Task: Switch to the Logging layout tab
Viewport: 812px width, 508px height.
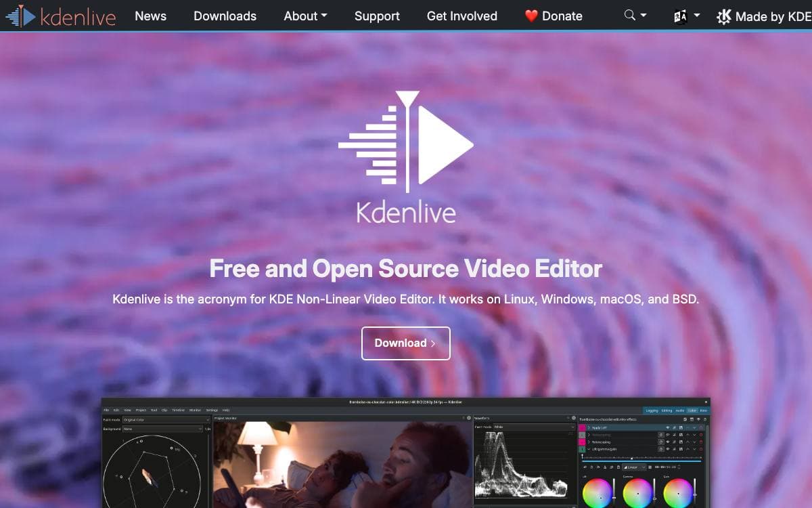Action: click(652, 410)
